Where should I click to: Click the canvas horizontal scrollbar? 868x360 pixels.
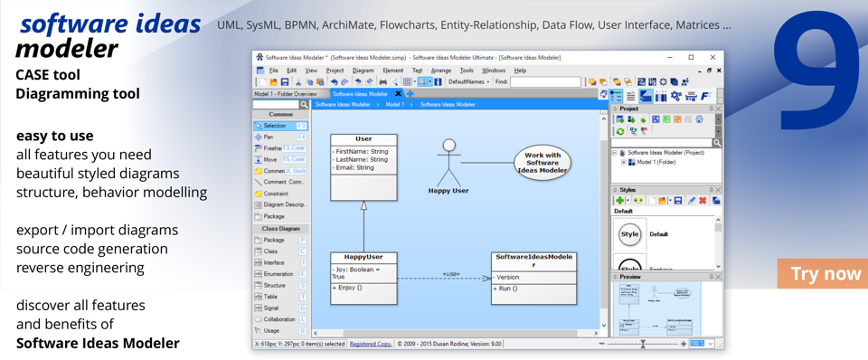tap(455, 334)
